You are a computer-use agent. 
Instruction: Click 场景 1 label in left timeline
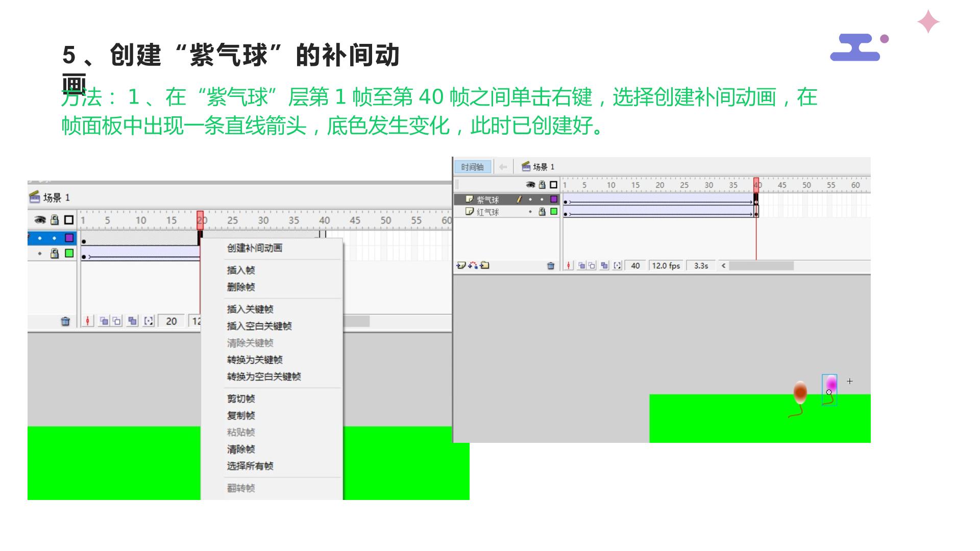pos(56,197)
